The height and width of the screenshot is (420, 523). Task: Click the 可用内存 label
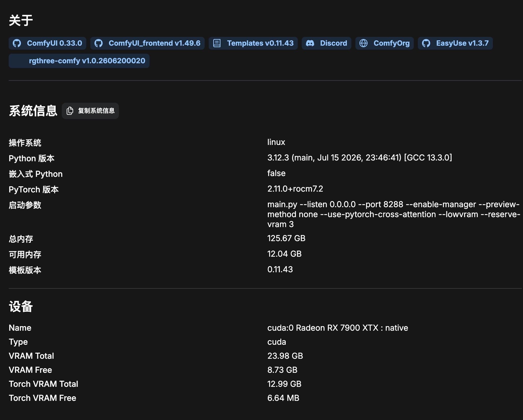(x=25, y=254)
